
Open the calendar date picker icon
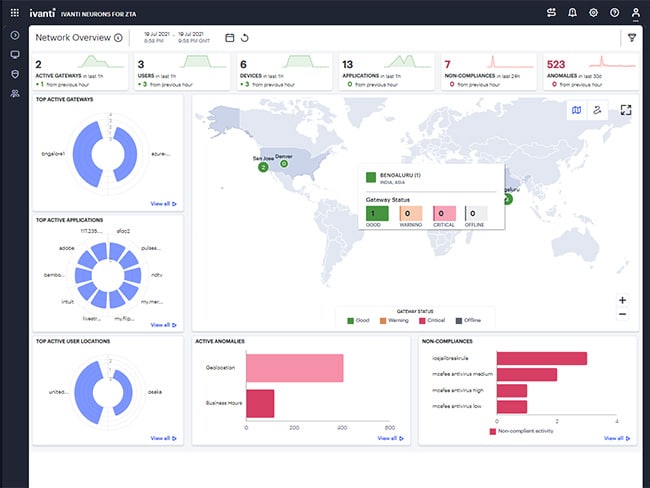coord(230,38)
